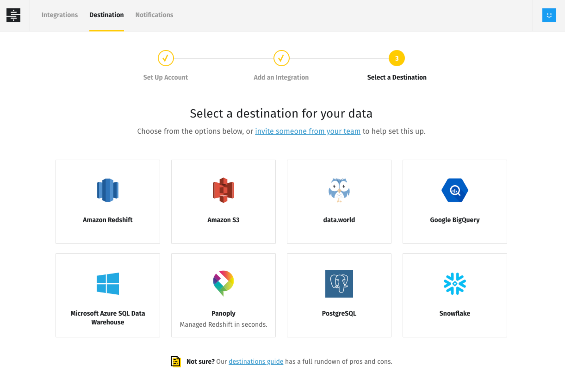This screenshot has width=565, height=392.
Task: Select the Snowflake label
Action: (x=455, y=313)
